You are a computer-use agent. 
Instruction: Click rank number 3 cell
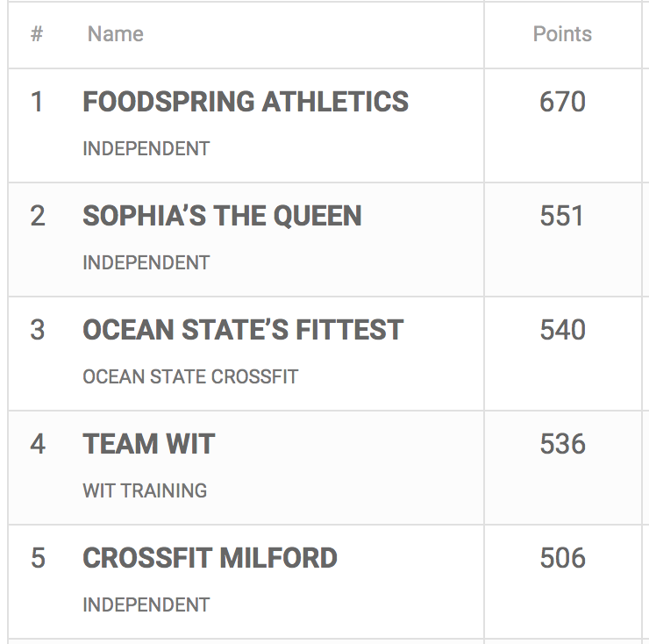[37, 330]
